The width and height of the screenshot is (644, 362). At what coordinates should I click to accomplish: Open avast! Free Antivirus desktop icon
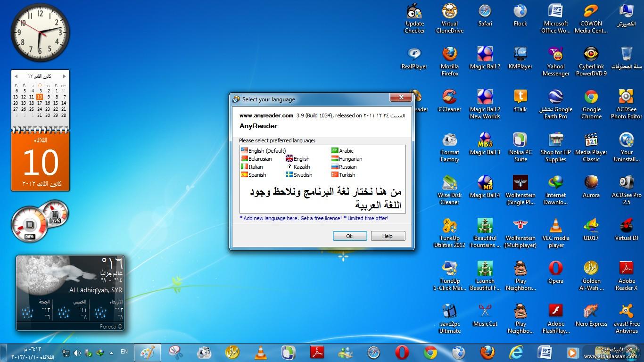[x=627, y=319]
